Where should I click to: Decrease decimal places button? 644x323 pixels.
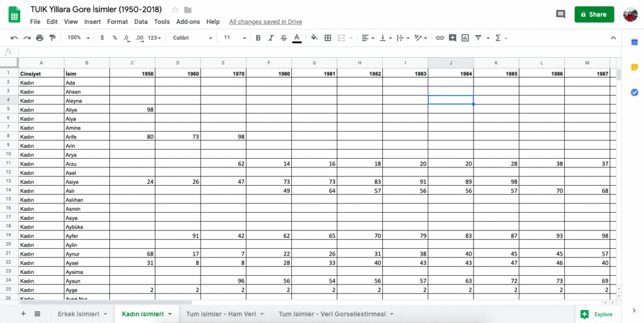[x=126, y=38]
